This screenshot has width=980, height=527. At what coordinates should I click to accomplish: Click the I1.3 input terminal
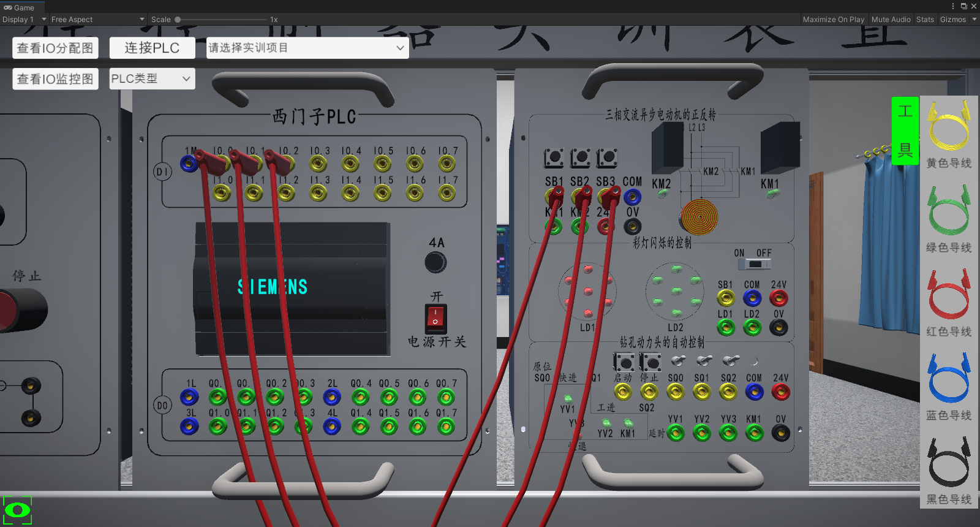click(318, 193)
